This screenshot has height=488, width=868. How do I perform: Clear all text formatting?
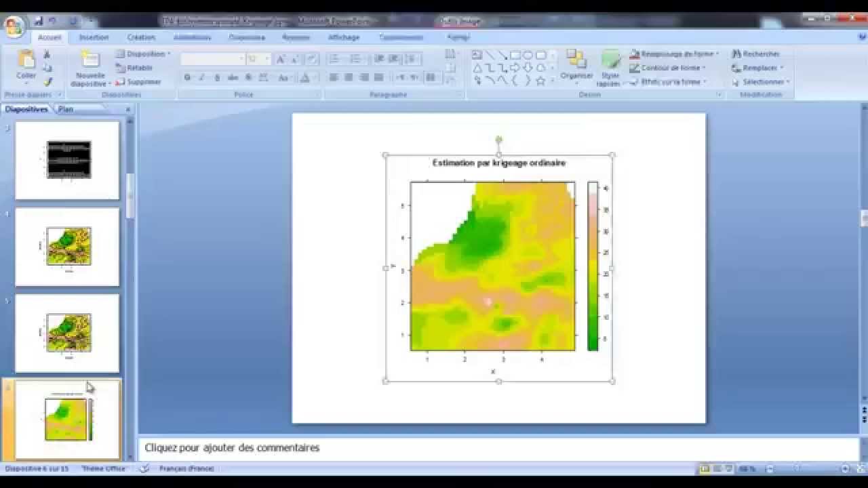(x=311, y=60)
